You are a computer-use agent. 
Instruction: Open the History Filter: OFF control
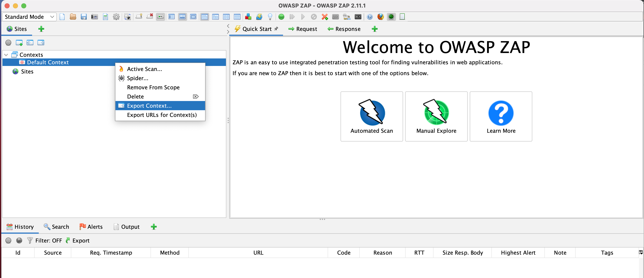coord(45,240)
